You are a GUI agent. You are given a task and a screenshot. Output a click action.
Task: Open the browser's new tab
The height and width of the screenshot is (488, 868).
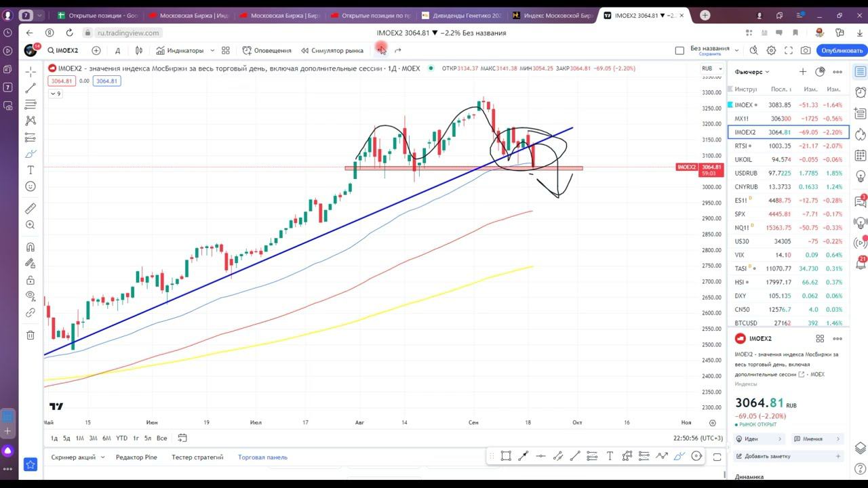point(705,15)
